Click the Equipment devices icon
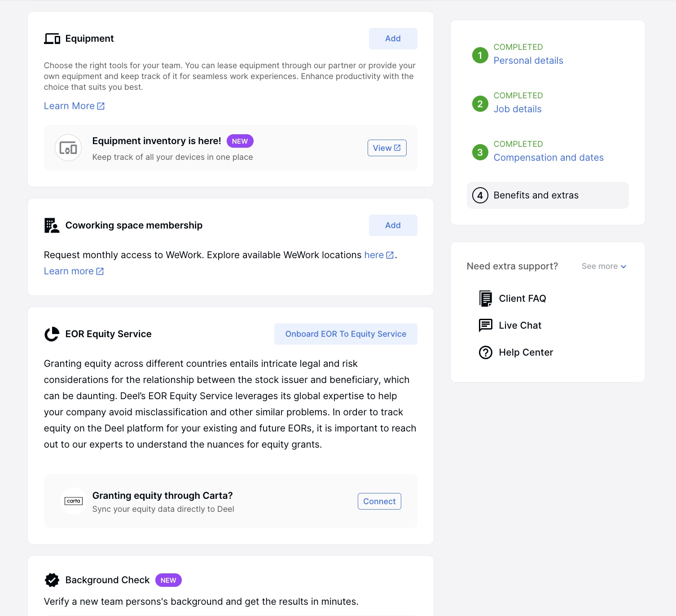This screenshot has width=676, height=616. [52, 39]
